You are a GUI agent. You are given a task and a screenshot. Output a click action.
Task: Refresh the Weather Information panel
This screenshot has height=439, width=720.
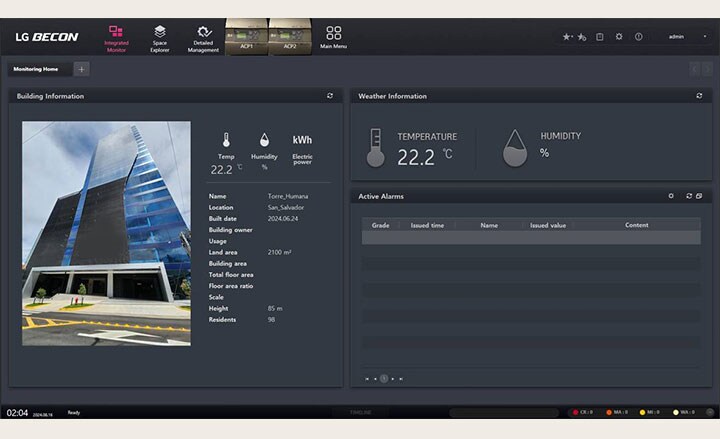[x=699, y=96]
